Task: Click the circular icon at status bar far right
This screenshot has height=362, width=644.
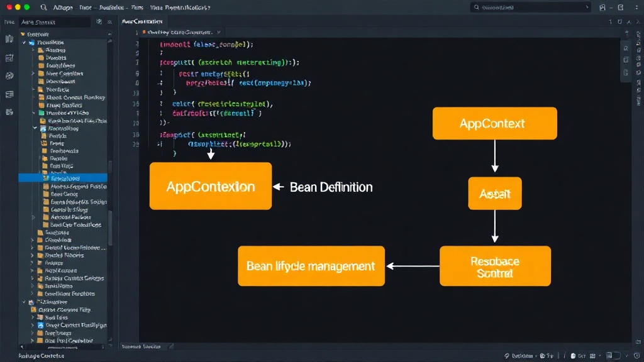Action: [636, 356]
